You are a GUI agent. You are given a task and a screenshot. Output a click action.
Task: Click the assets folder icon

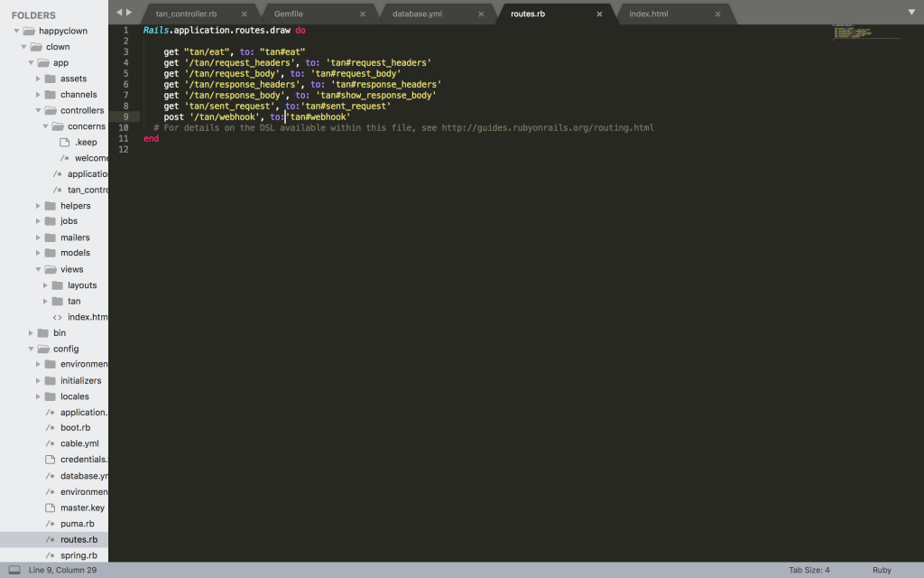pyautogui.click(x=51, y=79)
